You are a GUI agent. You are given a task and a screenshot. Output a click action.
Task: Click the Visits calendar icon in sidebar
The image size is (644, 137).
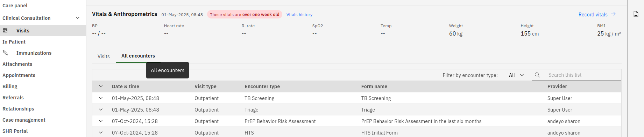(5, 30)
